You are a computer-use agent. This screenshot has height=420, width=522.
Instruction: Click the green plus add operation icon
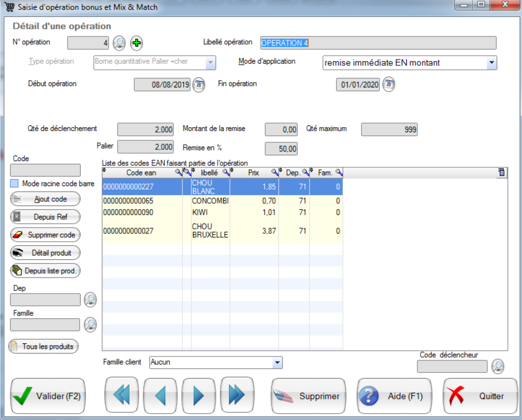[x=136, y=43]
